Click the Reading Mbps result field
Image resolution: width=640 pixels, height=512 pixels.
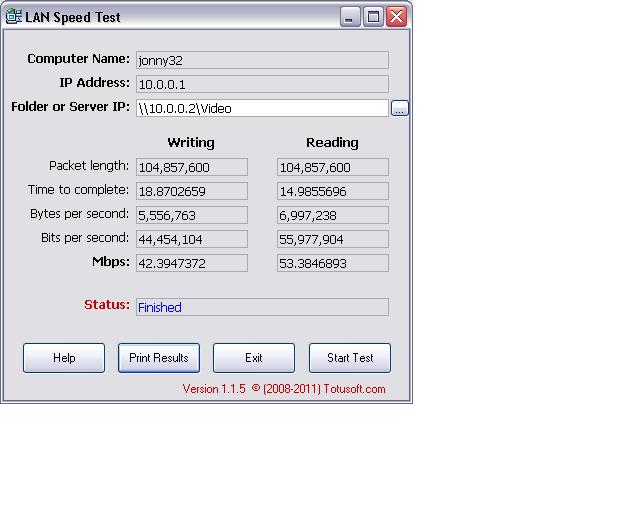(332, 263)
